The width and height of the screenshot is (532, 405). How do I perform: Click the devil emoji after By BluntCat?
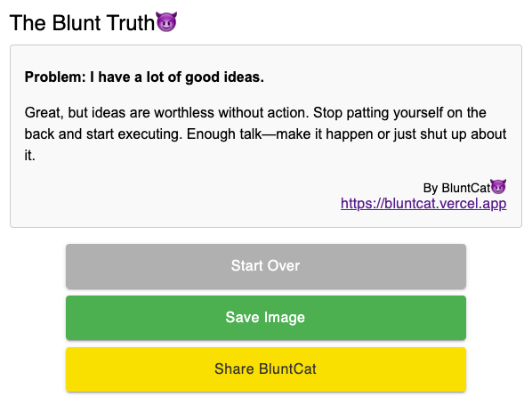click(498, 187)
